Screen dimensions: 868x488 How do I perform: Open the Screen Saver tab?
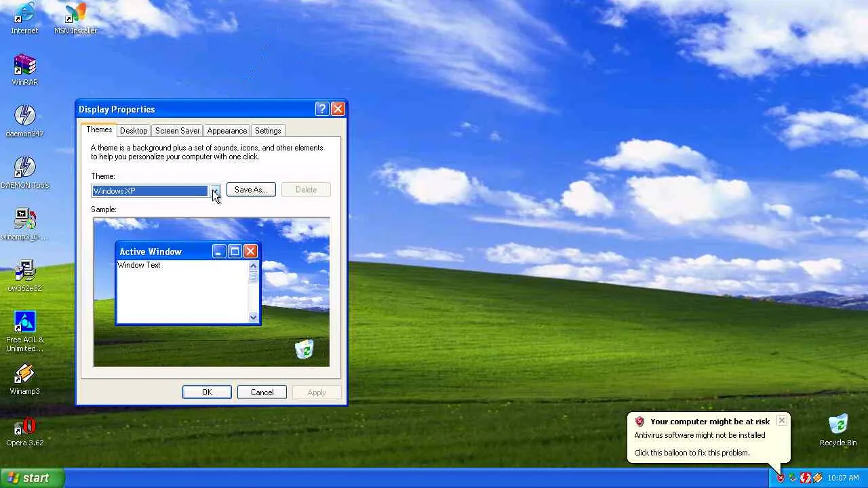pos(177,131)
